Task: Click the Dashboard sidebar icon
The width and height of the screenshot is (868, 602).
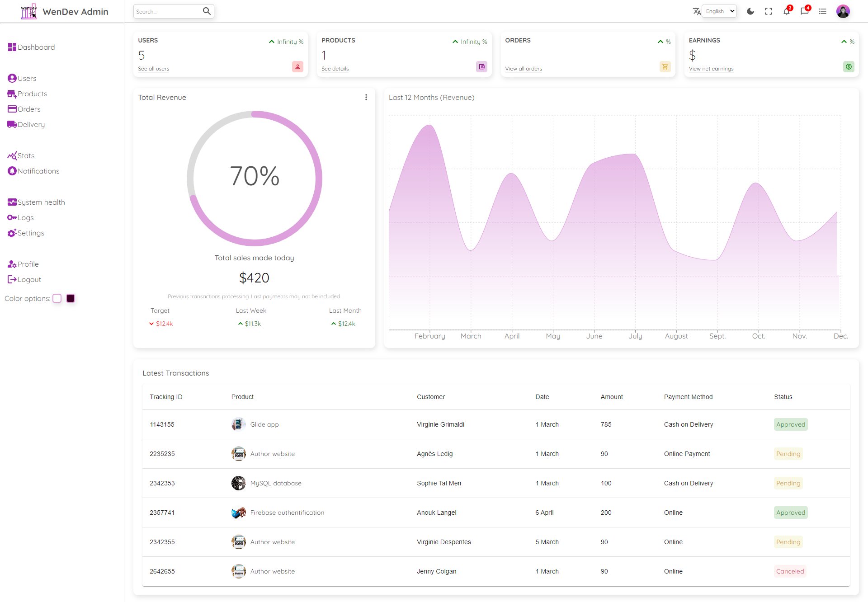Action: pos(12,47)
